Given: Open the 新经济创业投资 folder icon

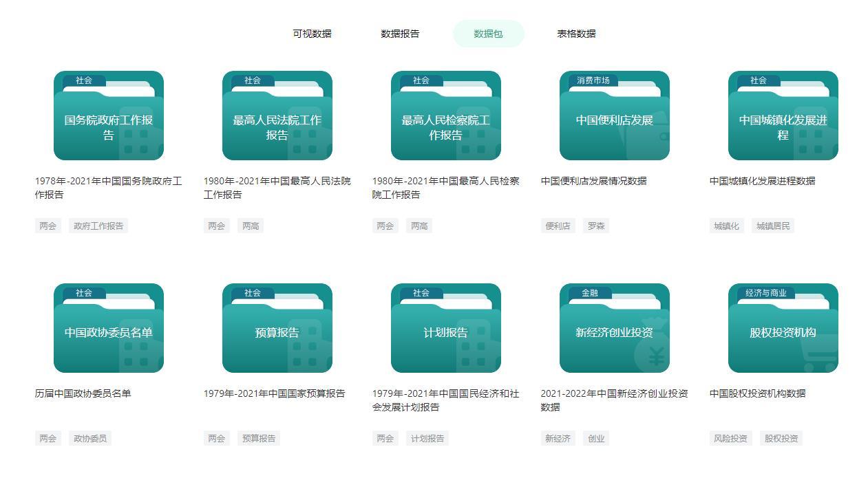Looking at the screenshot, I should (615, 328).
